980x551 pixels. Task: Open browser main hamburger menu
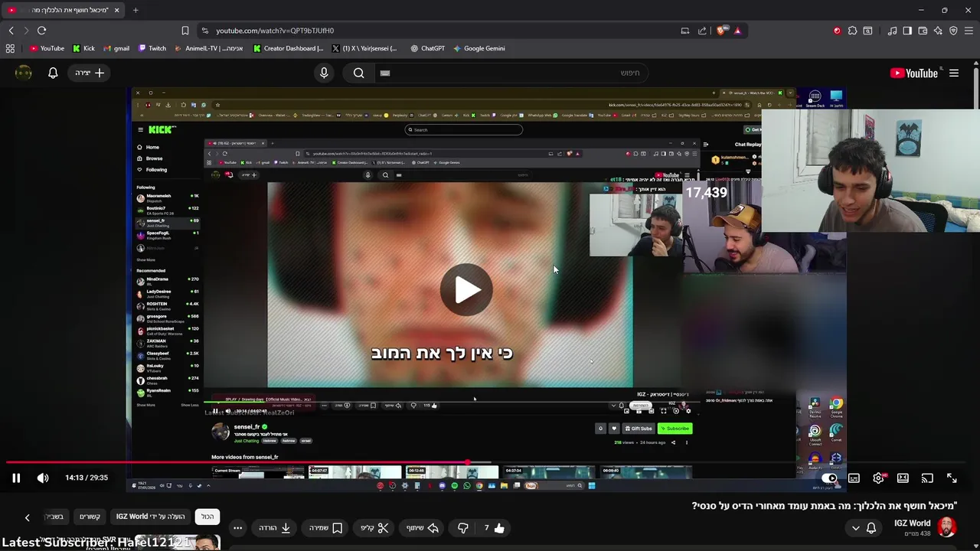969,31
